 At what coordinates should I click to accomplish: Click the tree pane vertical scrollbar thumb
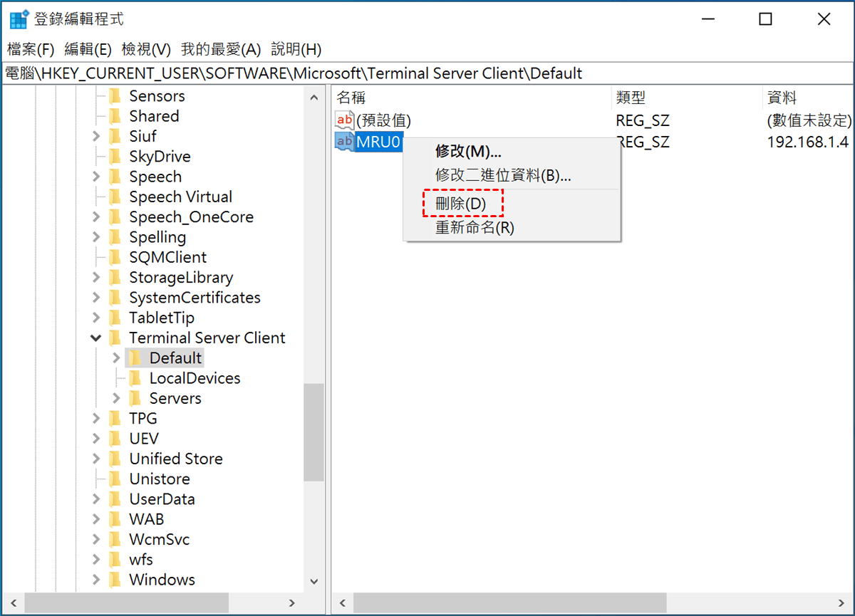(313, 432)
